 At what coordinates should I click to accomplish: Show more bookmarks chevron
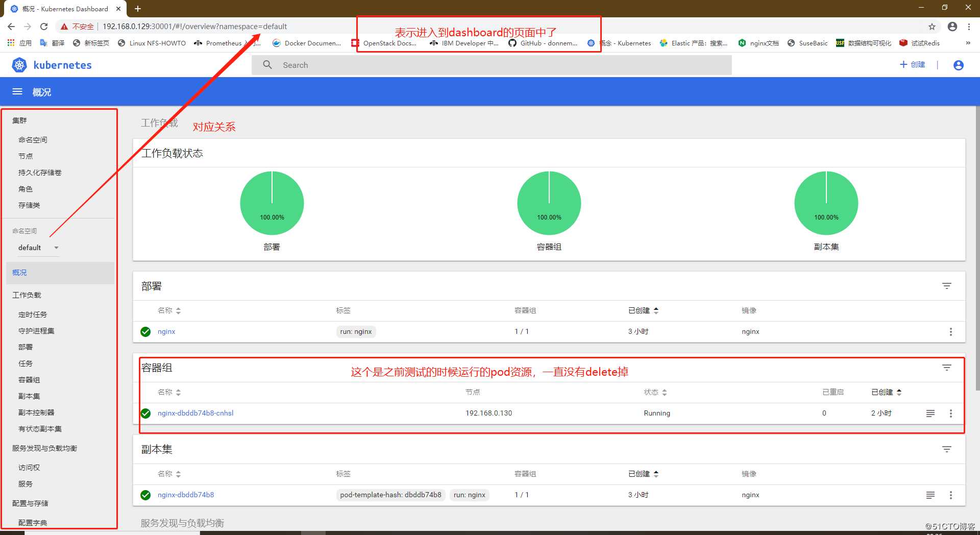(968, 43)
